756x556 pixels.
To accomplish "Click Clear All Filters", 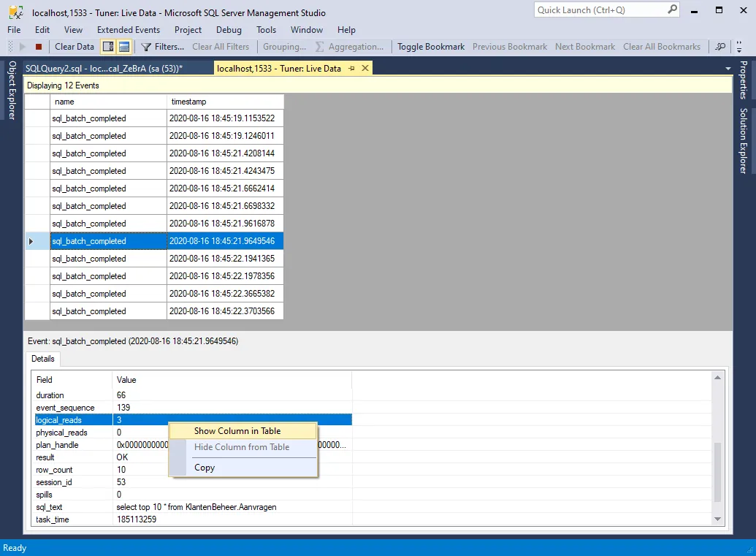I will point(221,47).
